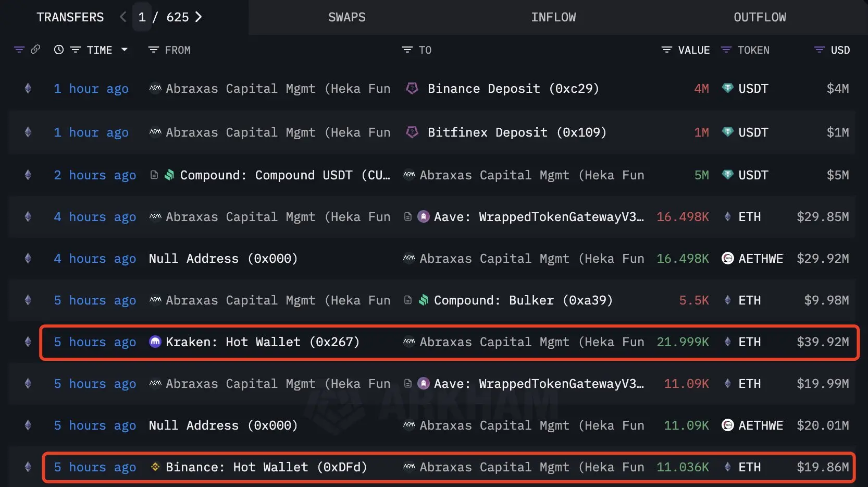
Task: Expand the TIME sort dropdown arrow
Action: tap(124, 50)
